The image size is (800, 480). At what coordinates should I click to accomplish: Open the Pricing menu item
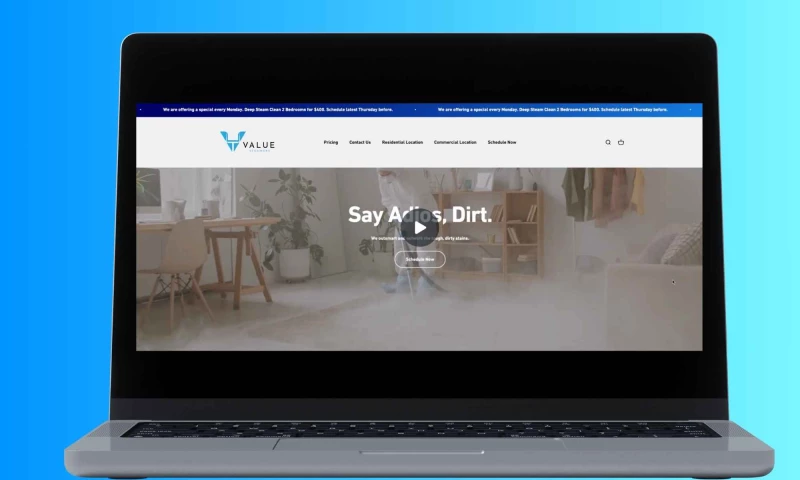pyautogui.click(x=331, y=142)
